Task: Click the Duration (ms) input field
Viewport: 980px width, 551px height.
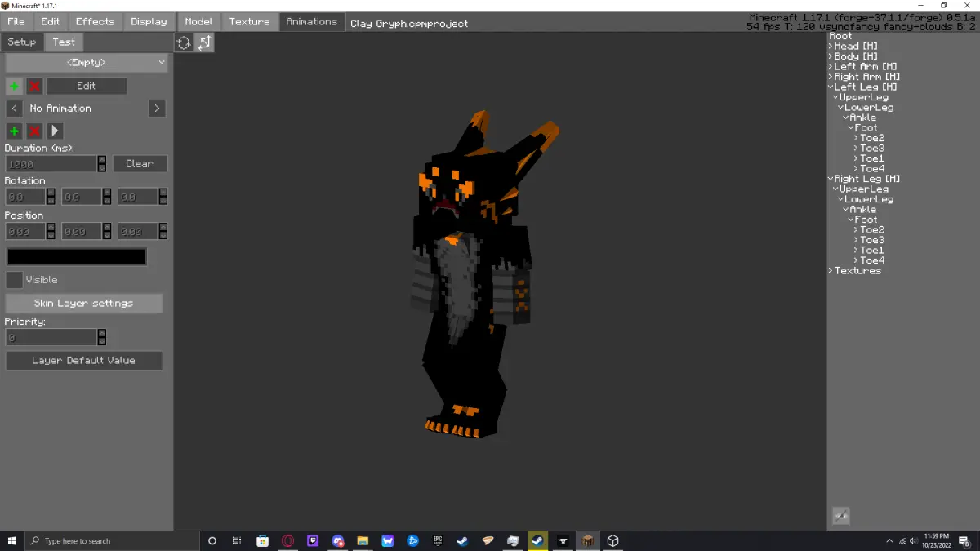Action: (51, 164)
